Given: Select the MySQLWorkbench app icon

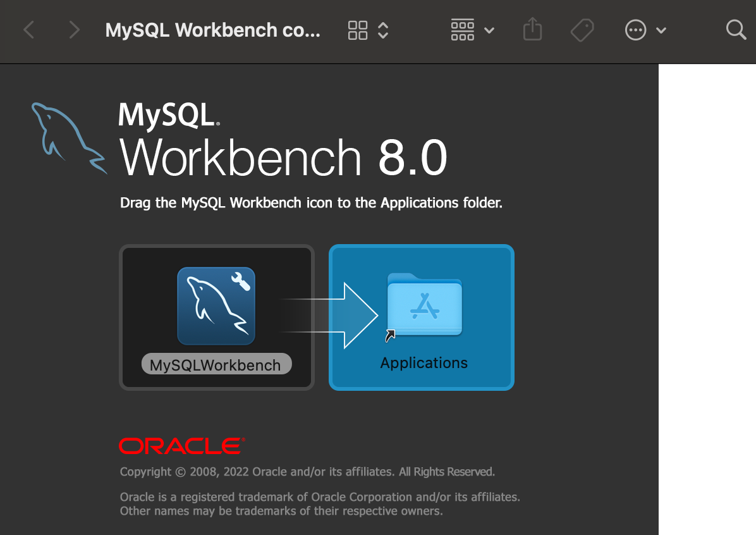Looking at the screenshot, I should pyautogui.click(x=216, y=306).
